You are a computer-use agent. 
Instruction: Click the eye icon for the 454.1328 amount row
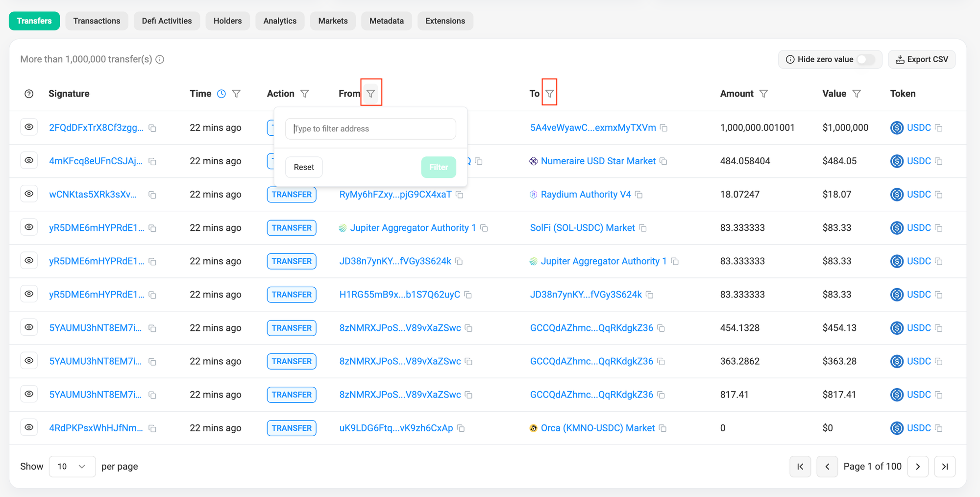(x=29, y=327)
